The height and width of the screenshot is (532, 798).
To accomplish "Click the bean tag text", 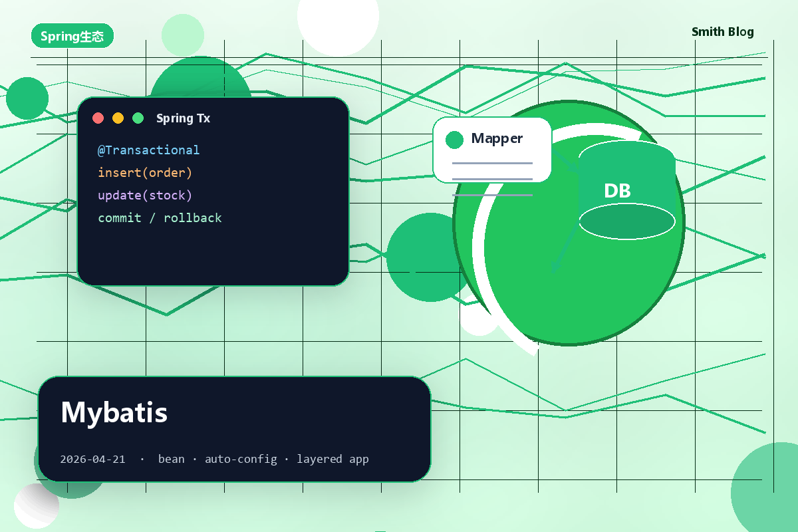I will [172, 459].
